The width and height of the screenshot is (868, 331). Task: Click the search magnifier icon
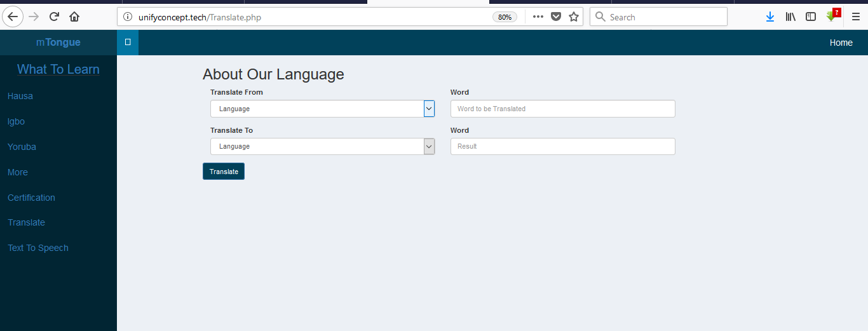tap(600, 17)
